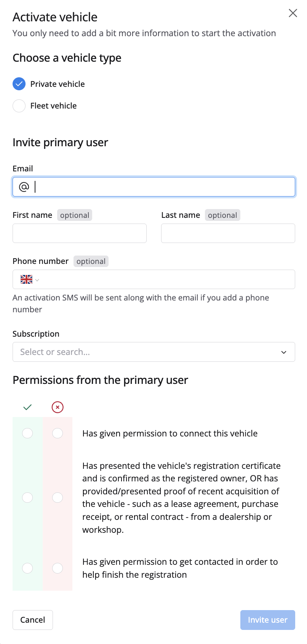Approve permission to connect this vehicle

coord(27,433)
